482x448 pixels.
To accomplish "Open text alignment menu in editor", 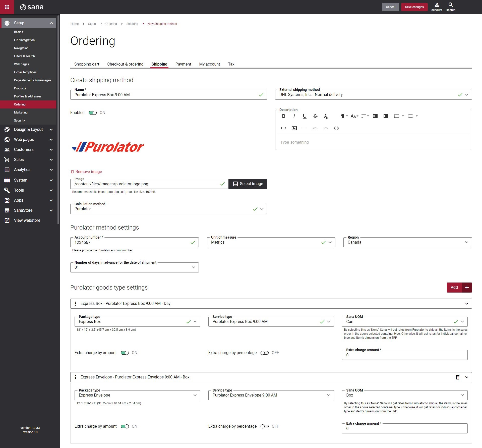I will 365,116.
